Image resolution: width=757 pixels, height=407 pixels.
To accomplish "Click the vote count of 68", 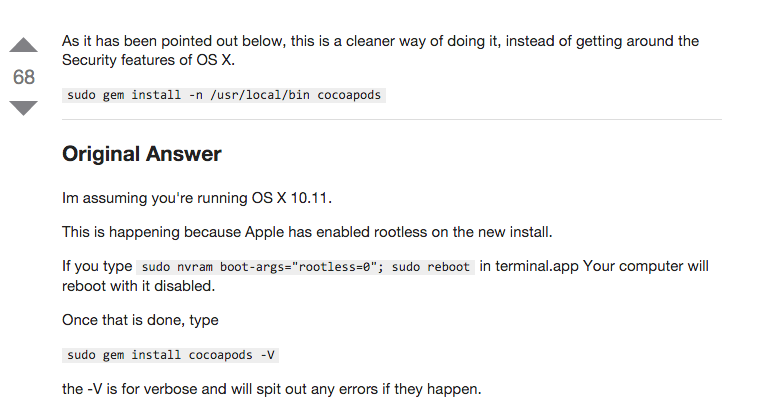I will coord(23,77).
